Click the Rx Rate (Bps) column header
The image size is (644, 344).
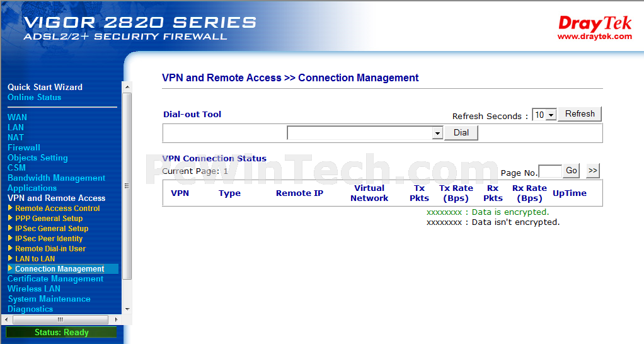tap(529, 193)
